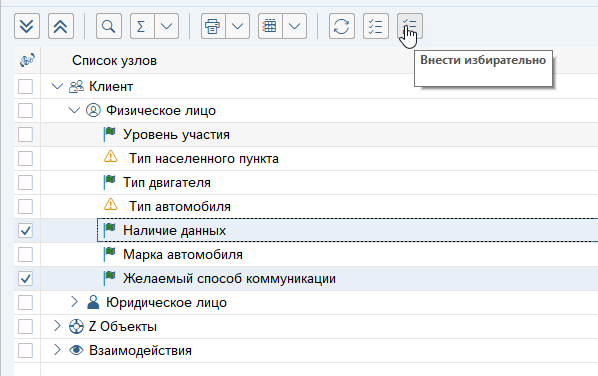Select the Уровень участия row text
The width and height of the screenshot is (598, 376).
click(176, 135)
